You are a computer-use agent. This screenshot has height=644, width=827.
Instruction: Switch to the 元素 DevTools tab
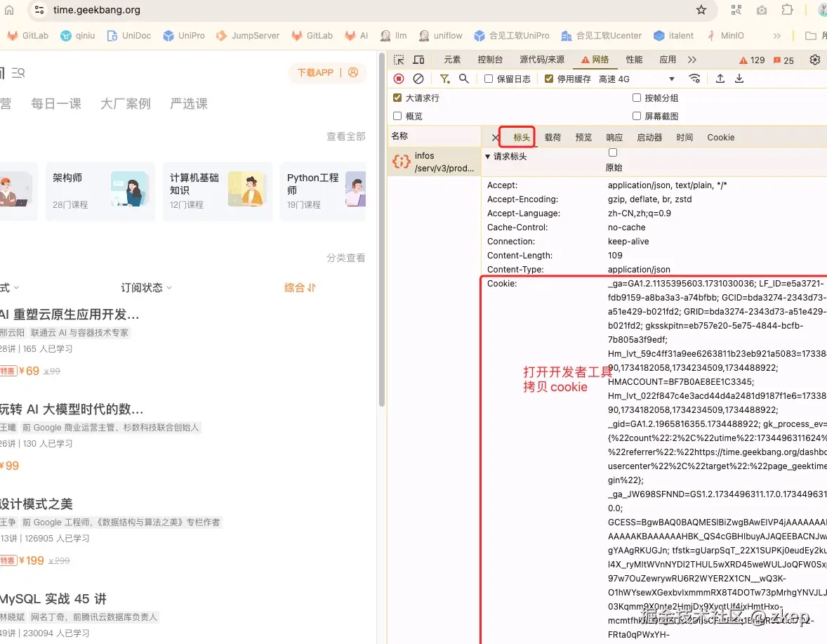click(x=452, y=60)
